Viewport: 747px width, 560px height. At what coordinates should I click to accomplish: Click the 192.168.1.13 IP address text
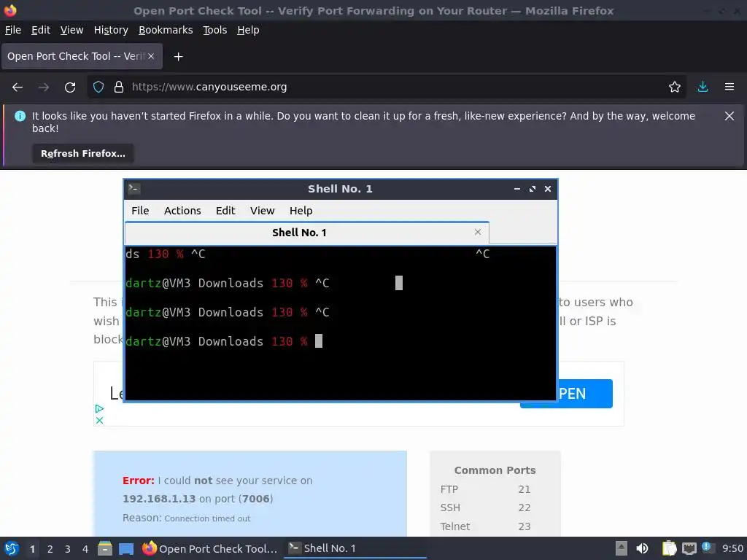(x=158, y=499)
